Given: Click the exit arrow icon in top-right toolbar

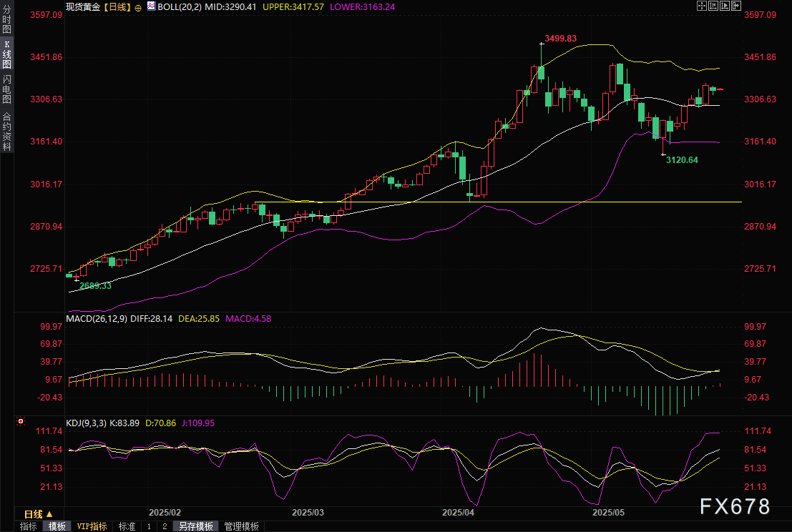Looking at the screenshot, I should (737, 6).
